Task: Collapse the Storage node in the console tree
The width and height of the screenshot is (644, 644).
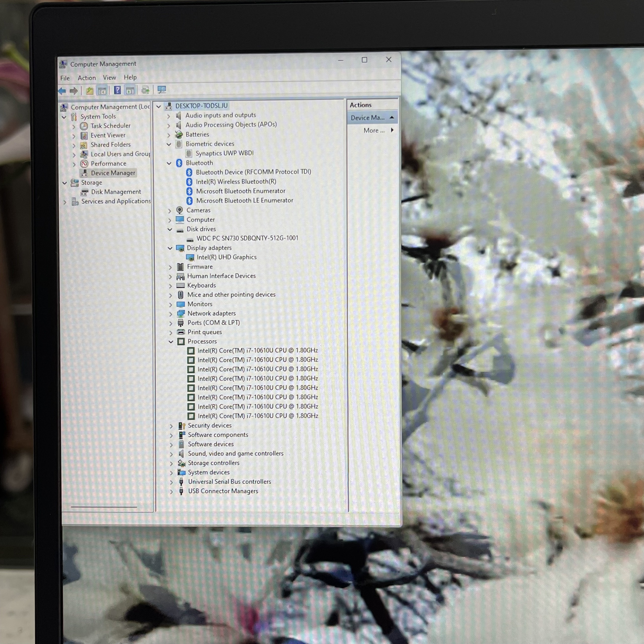Action: [65, 183]
